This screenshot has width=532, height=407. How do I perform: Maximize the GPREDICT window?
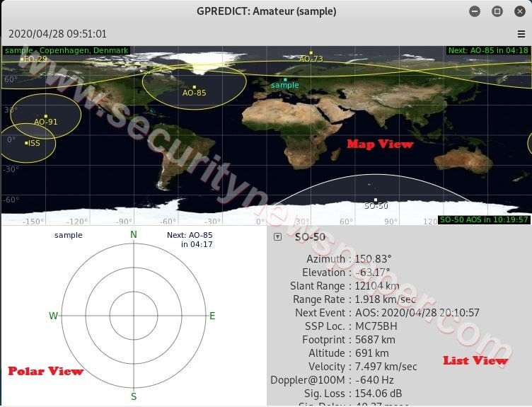pyautogui.click(x=497, y=11)
